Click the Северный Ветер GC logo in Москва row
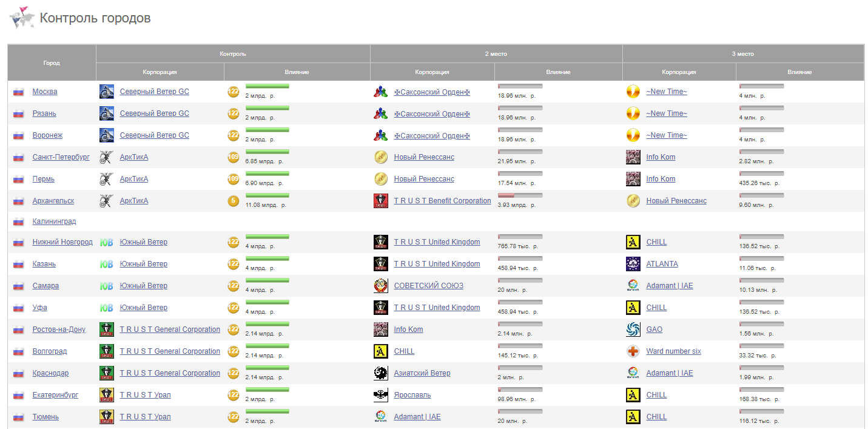This screenshot has height=429, width=868. (106, 92)
